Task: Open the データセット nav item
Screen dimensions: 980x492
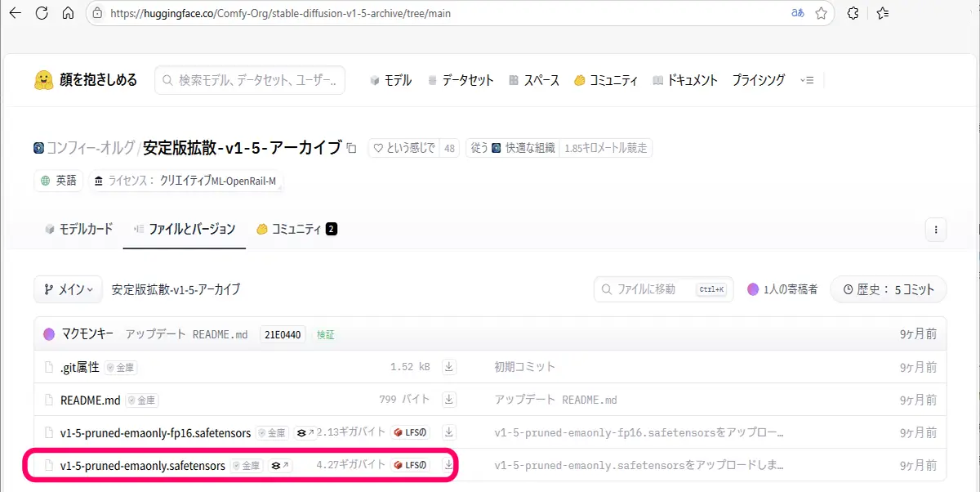Action: tap(460, 80)
